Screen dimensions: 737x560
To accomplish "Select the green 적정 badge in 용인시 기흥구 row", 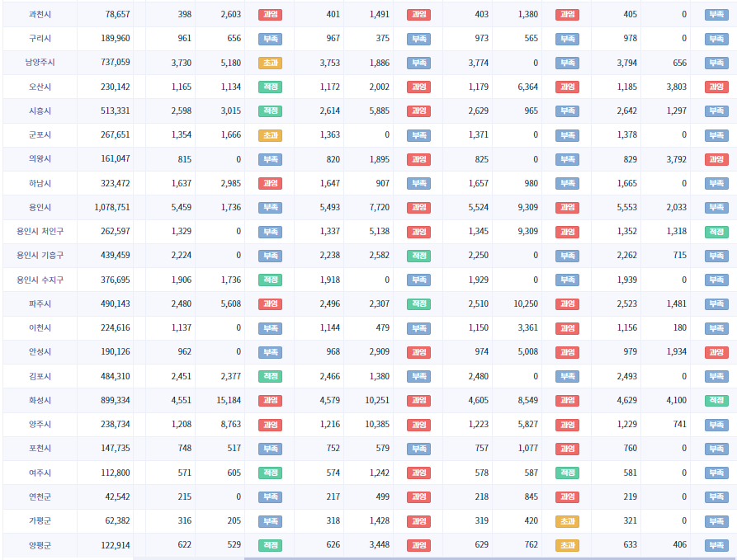I will coord(418,256).
